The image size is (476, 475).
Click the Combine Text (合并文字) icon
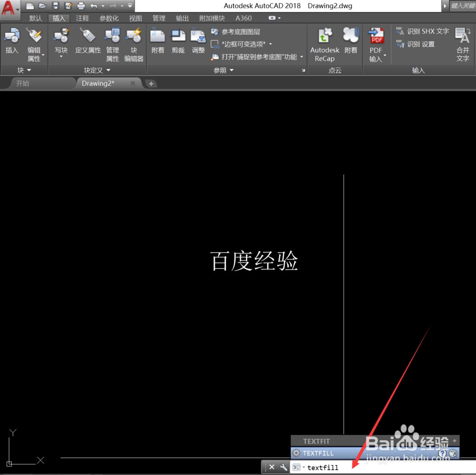click(x=463, y=45)
